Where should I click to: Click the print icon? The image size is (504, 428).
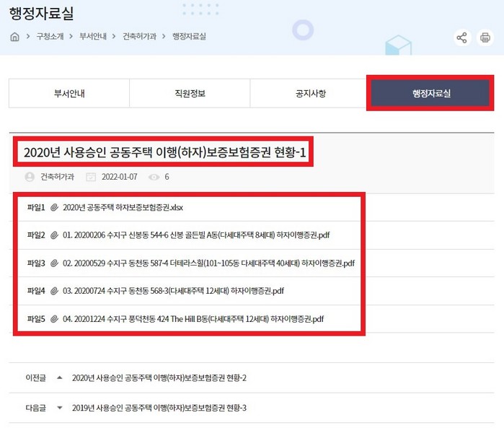click(485, 38)
